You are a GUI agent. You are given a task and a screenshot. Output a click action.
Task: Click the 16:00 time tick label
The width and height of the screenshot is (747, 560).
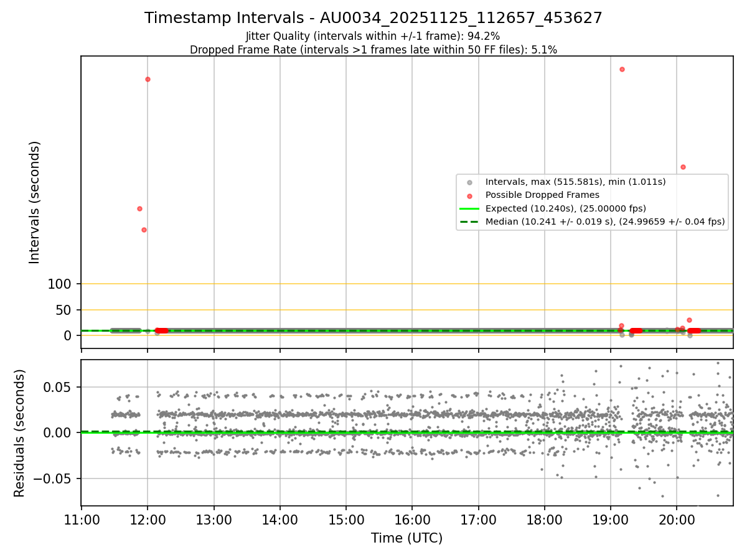pyautogui.click(x=412, y=519)
